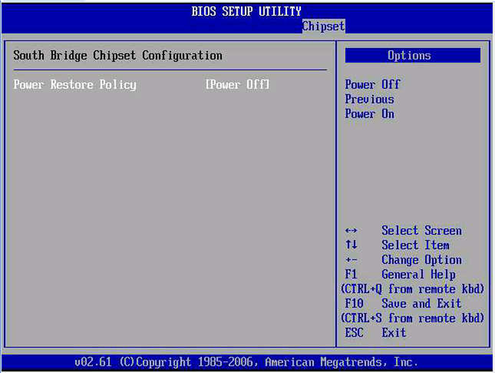Click the ESC key label
The height and width of the screenshot is (373, 495).
point(354,333)
